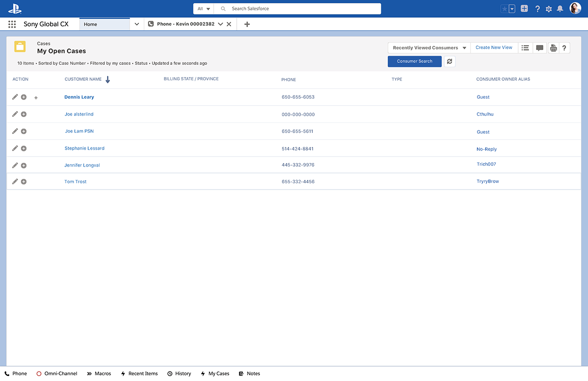Toggle the favorites star icon
Screen dimensions: 588x381
(504, 9)
